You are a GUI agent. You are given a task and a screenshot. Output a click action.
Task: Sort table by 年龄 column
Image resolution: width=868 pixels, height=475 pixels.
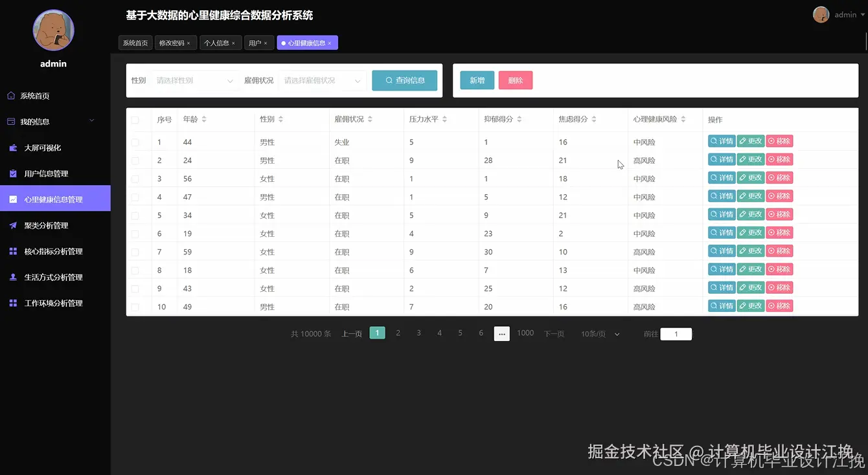(204, 120)
